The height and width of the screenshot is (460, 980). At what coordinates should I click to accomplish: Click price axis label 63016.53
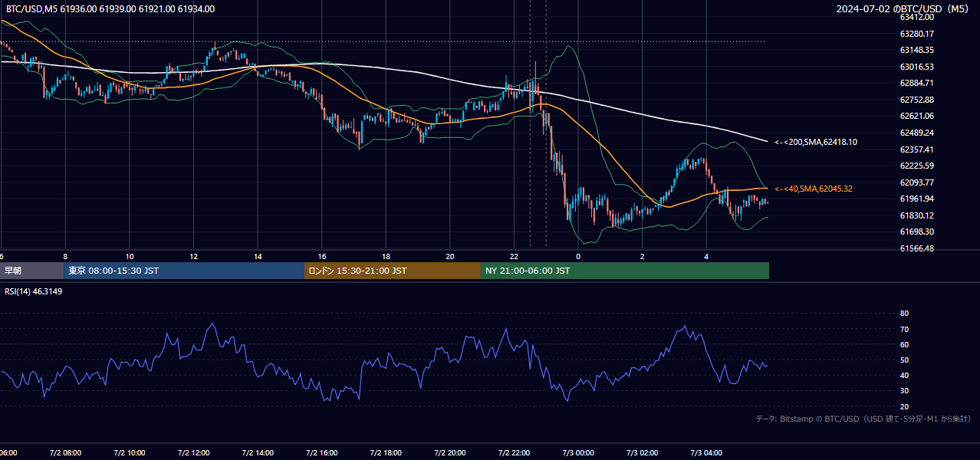pyautogui.click(x=916, y=67)
